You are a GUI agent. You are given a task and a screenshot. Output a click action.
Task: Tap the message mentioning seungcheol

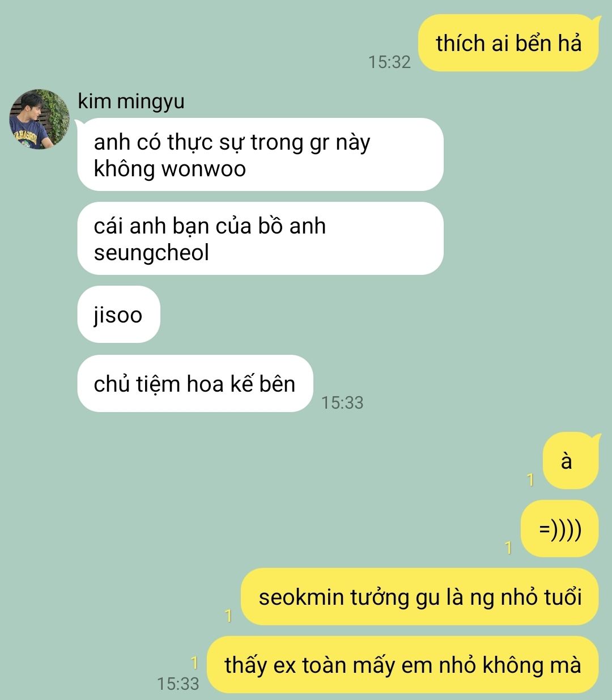tap(260, 239)
